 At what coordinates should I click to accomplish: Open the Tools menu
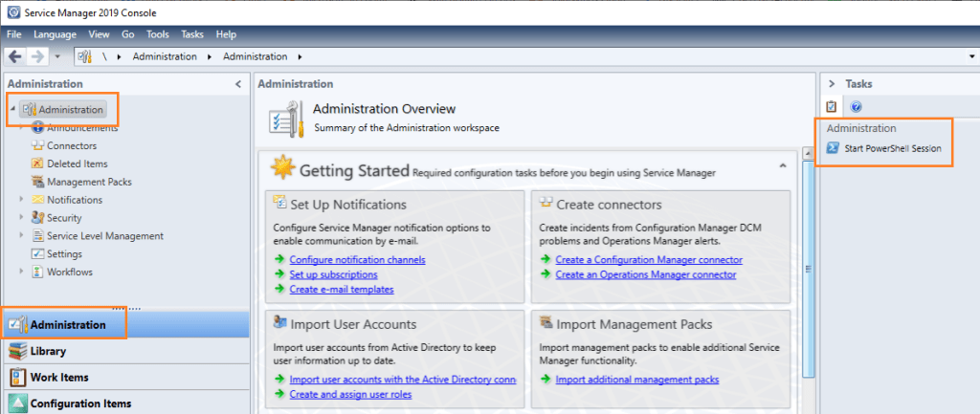point(158,34)
